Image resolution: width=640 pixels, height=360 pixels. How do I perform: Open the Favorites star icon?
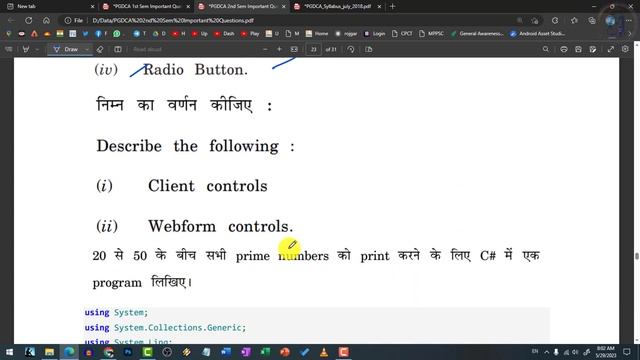click(574, 20)
